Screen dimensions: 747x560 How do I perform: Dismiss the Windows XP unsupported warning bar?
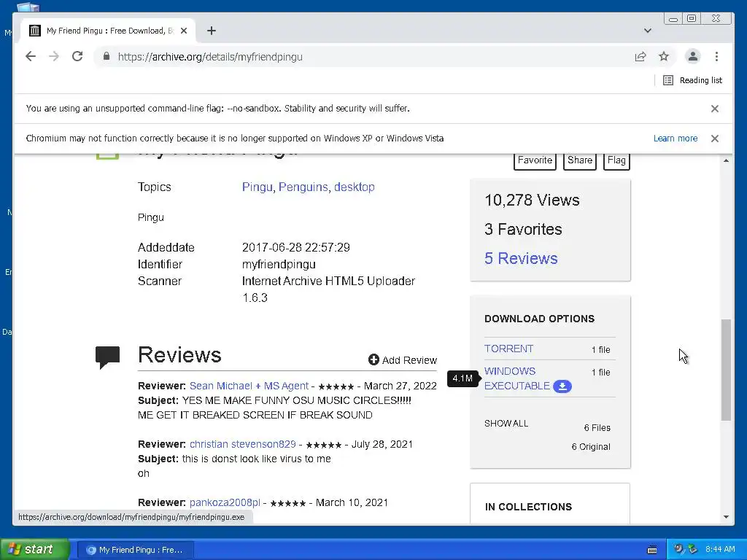point(715,139)
